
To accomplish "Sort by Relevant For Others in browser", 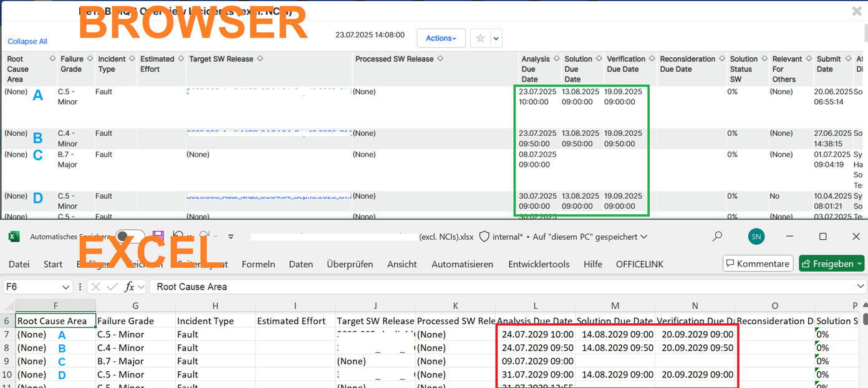I will tap(808, 59).
